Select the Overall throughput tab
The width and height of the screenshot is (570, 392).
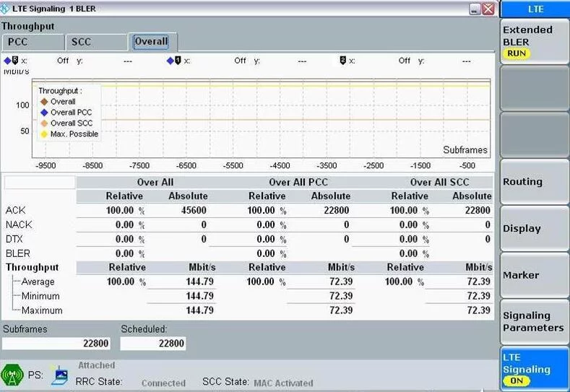click(x=152, y=41)
